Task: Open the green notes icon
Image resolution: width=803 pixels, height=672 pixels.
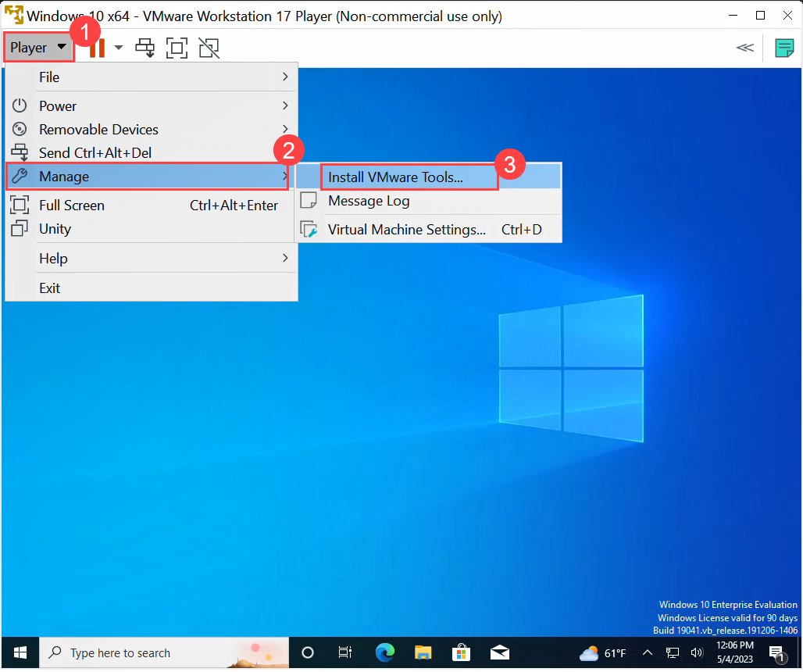Action: tap(784, 48)
